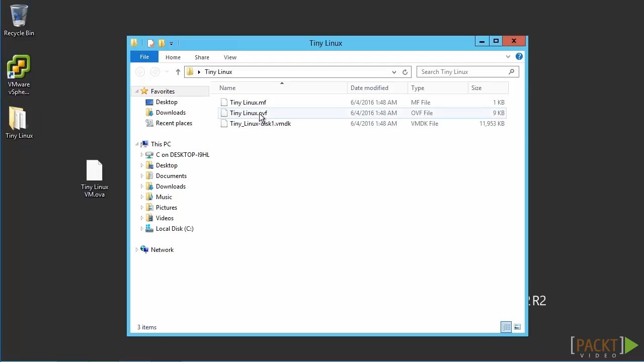Select the Tiny Linux.ovf file

tap(248, 113)
